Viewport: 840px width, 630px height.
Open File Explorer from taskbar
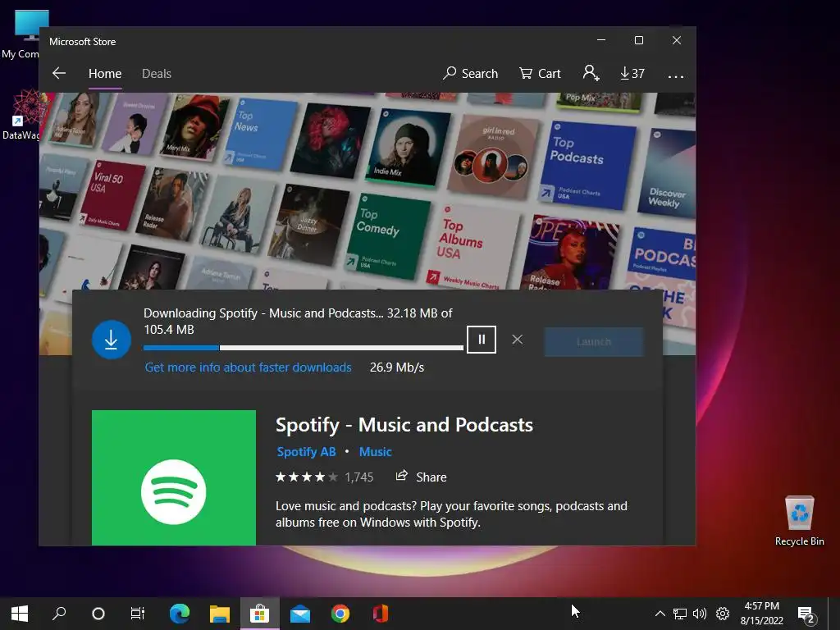(220, 614)
